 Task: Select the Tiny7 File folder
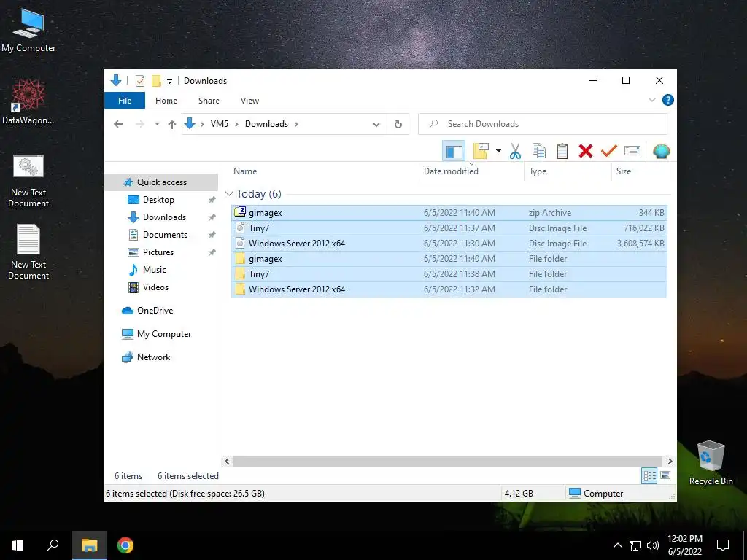point(449,274)
